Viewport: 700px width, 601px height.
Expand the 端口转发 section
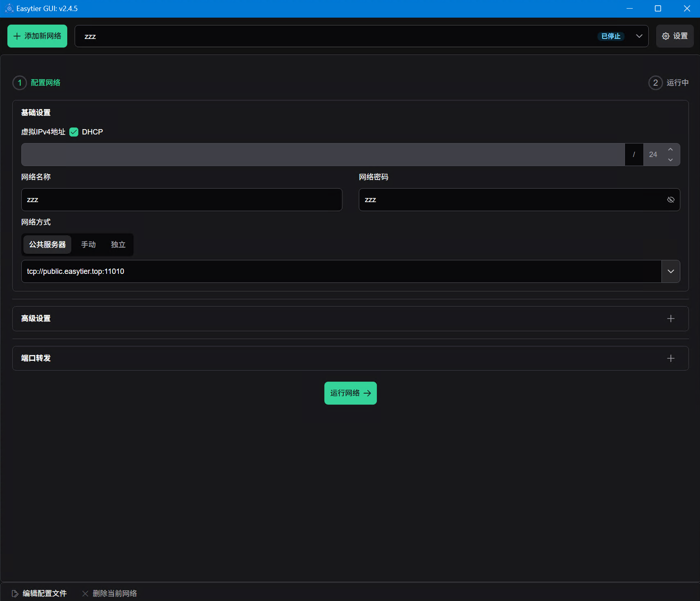(x=670, y=358)
